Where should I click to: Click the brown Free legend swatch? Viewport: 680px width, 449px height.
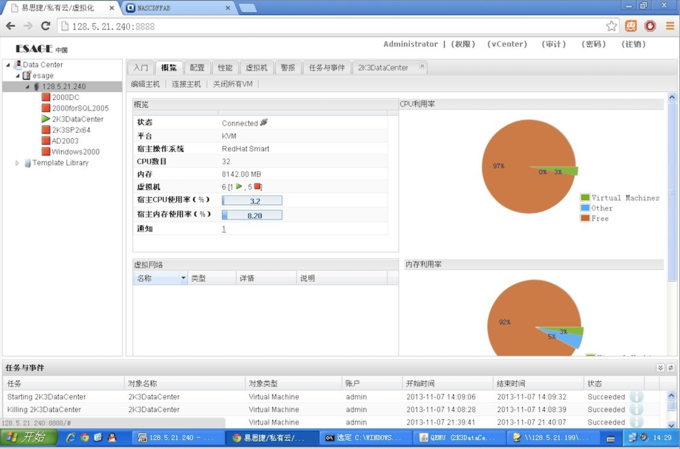(585, 219)
